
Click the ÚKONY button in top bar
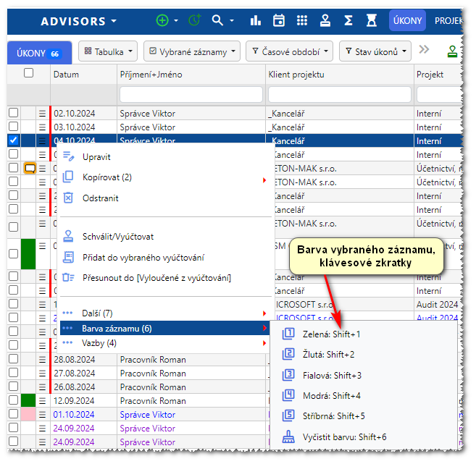(x=407, y=20)
